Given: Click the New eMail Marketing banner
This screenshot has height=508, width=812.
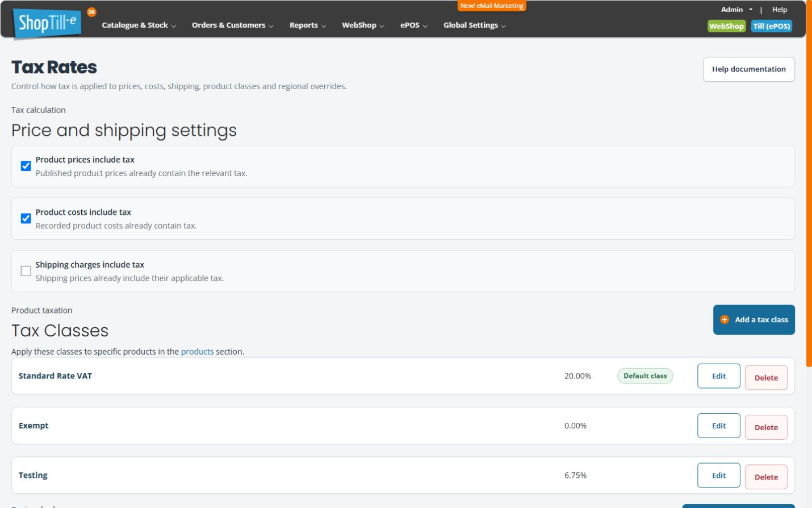Looking at the screenshot, I should point(492,6).
